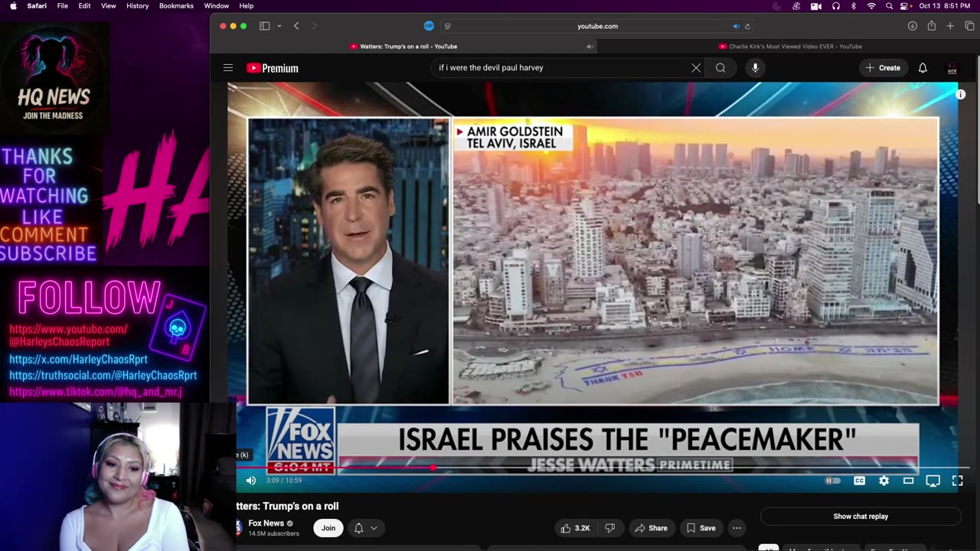The height and width of the screenshot is (551, 980).
Task: Open the headphones menu bar item
Action: tap(835, 6)
